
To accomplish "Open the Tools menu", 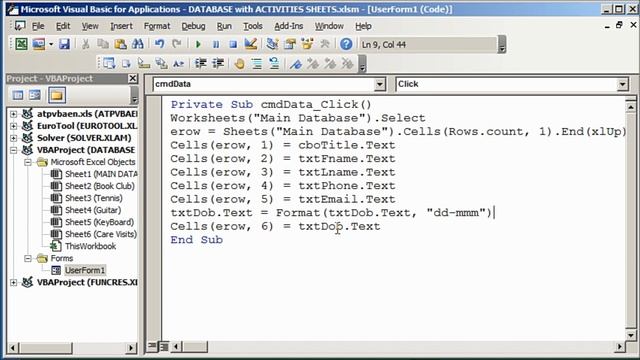I will coord(253,26).
